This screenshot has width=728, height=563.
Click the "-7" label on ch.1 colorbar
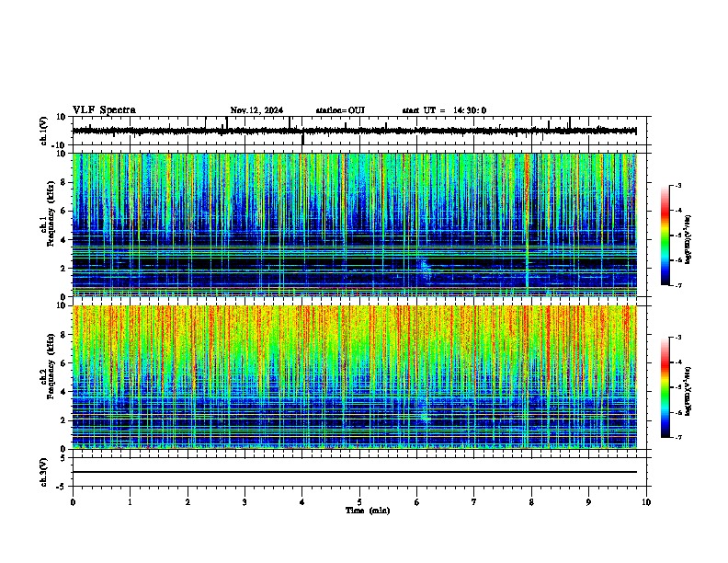(x=677, y=285)
